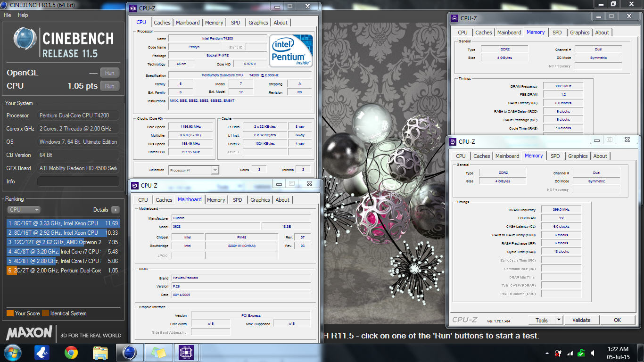This screenshot has width=644, height=362.
Task: Click the DRAM Frequency value 398.9 MHz
Action: pyautogui.click(x=563, y=86)
